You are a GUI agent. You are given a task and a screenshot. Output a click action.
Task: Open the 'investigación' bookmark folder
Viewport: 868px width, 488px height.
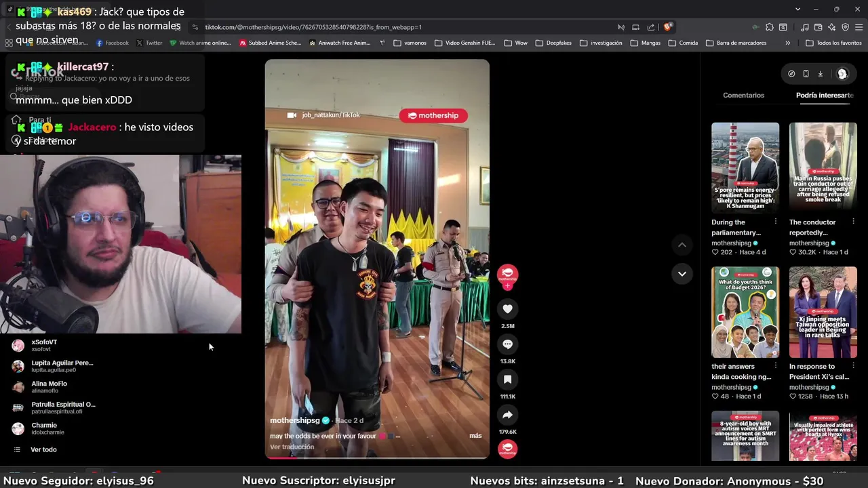click(x=600, y=43)
